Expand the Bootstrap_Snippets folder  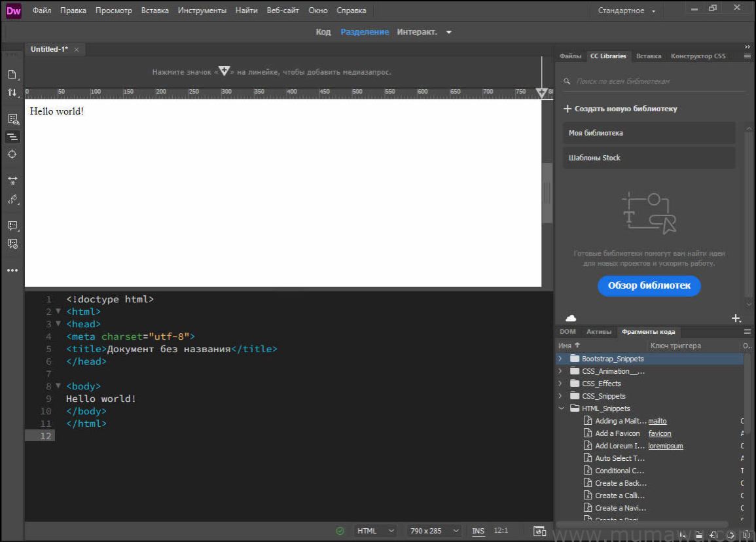pos(560,358)
